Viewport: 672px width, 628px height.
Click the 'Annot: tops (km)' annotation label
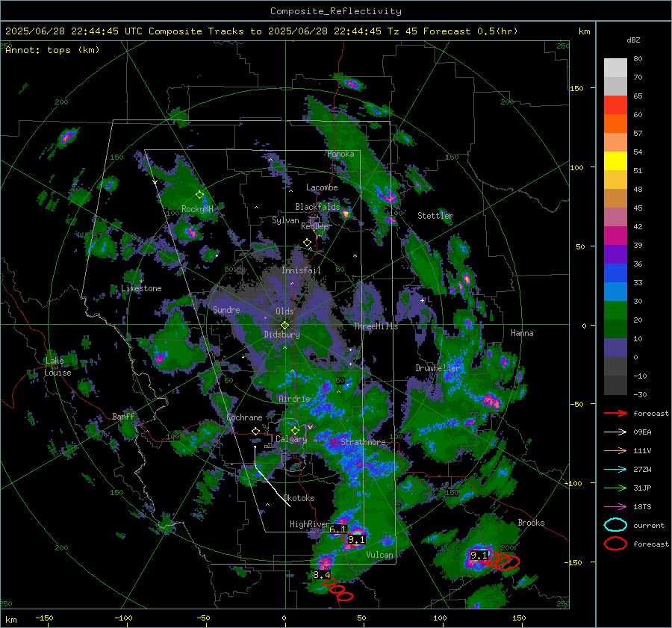pos(52,50)
